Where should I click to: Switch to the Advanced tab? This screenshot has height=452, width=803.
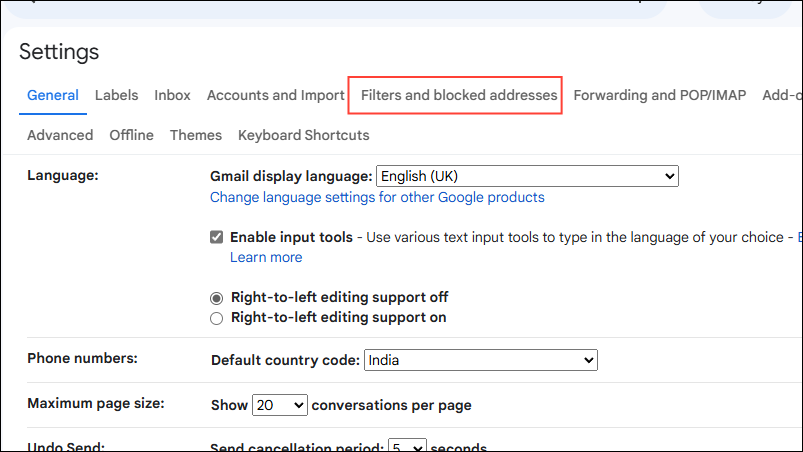pyautogui.click(x=60, y=135)
